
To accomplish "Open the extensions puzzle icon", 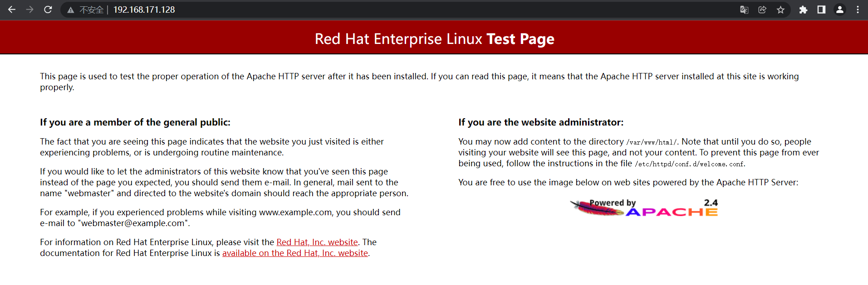I will (x=803, y=10).
